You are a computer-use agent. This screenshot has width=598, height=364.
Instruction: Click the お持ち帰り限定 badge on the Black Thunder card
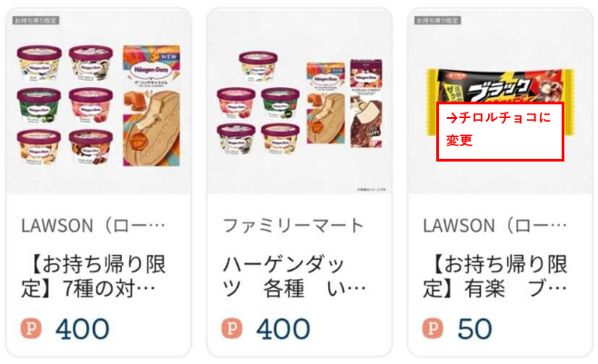point(437,20)
